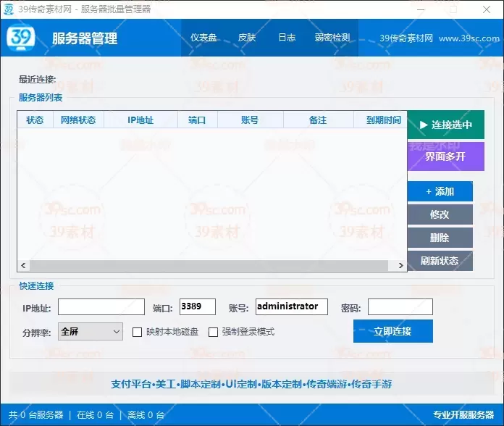The width and height of the screenshot is (504, 426).
Task: Click the 专业开服服务器 link in the status bar
Action: pos(463,414)
